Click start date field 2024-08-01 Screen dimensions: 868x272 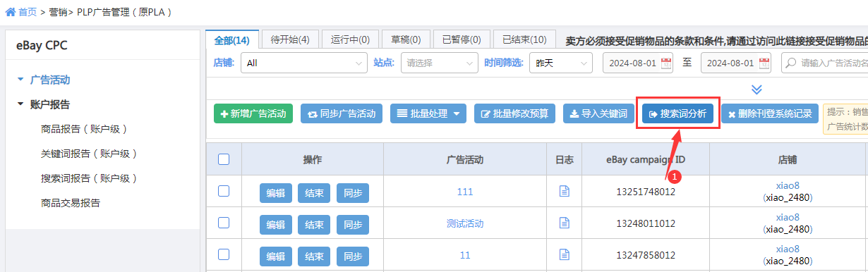(639, 63)
